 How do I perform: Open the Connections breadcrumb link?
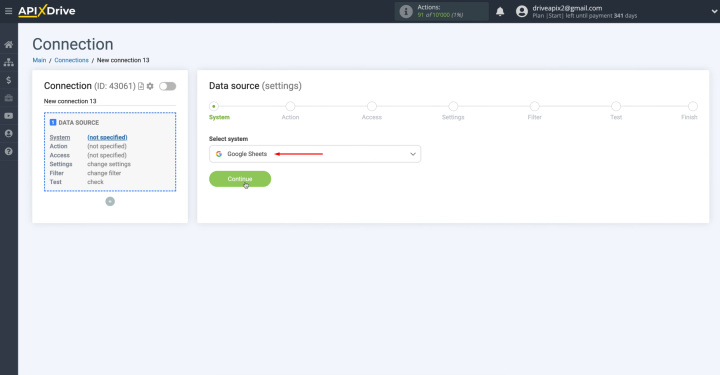72,60
